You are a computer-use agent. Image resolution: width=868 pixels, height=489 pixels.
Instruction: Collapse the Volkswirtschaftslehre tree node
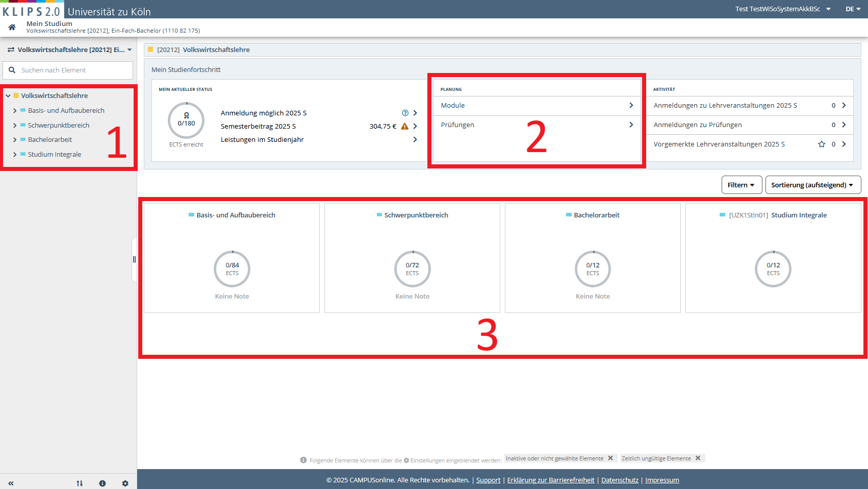click(x=8, y=95)
